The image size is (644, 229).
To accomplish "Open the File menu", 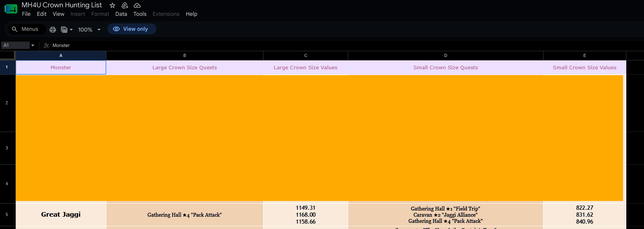I will (26, 14).
